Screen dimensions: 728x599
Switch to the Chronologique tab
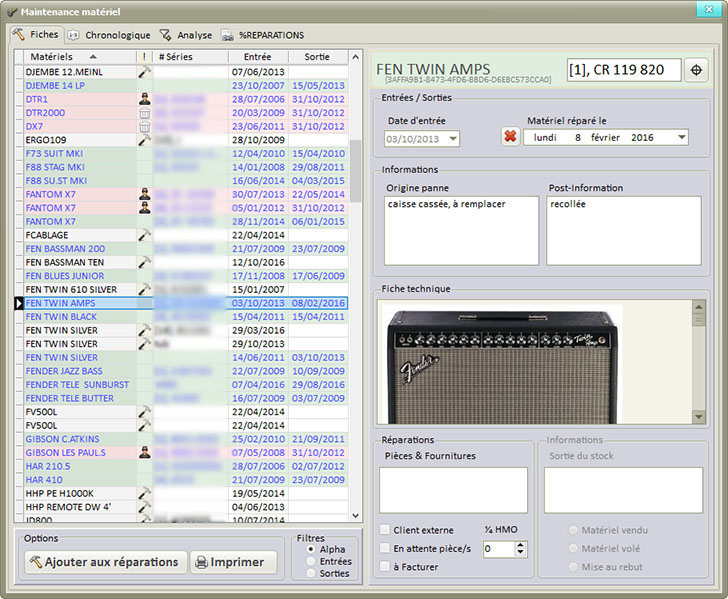point(109,35)
